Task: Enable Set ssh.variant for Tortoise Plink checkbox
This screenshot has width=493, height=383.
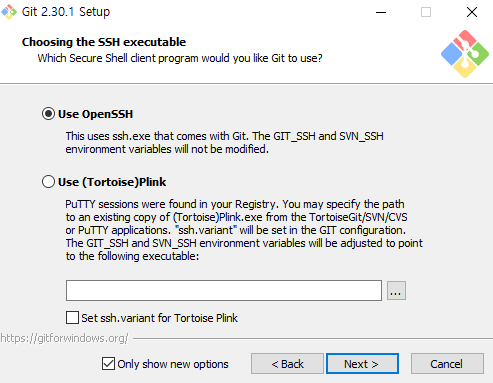Action: click(72, 318)
